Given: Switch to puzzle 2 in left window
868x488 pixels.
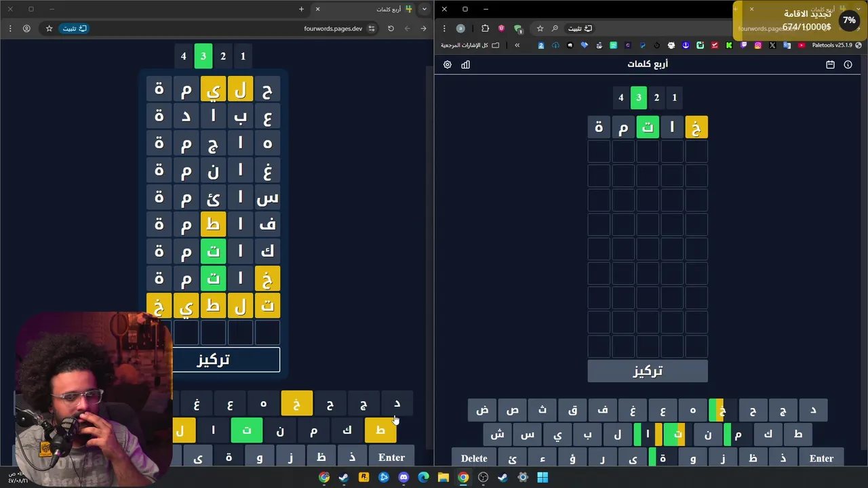Looking at the screenshot, I should pyautogui.click(x=222, y=56).
